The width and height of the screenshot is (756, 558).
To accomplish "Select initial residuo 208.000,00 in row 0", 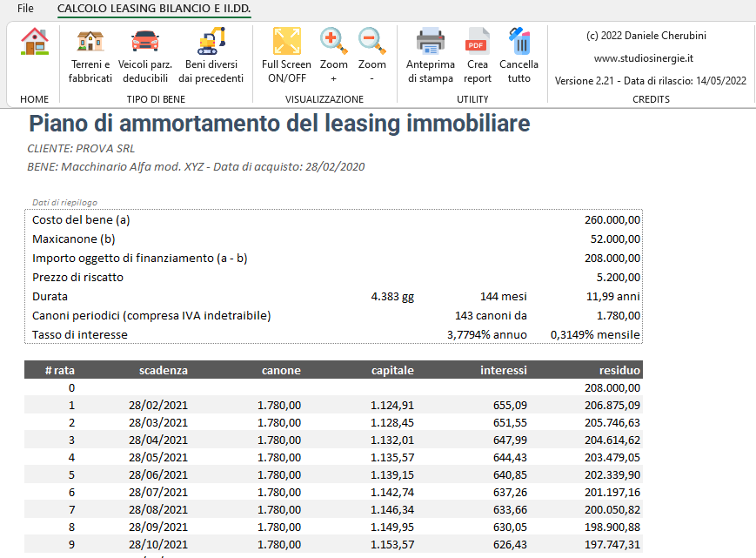I will tap(612, 387).
